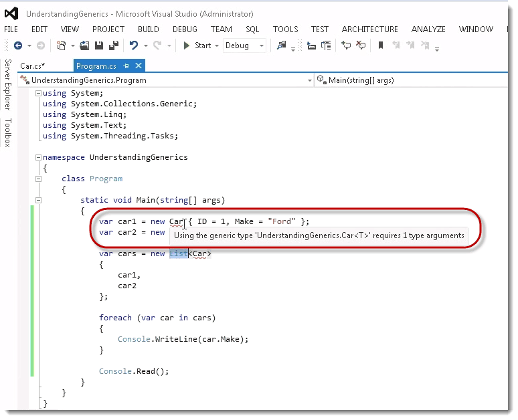Open the Server Explorer side tab
Screen dimensions: 518x420
click(x=8, y=85)
